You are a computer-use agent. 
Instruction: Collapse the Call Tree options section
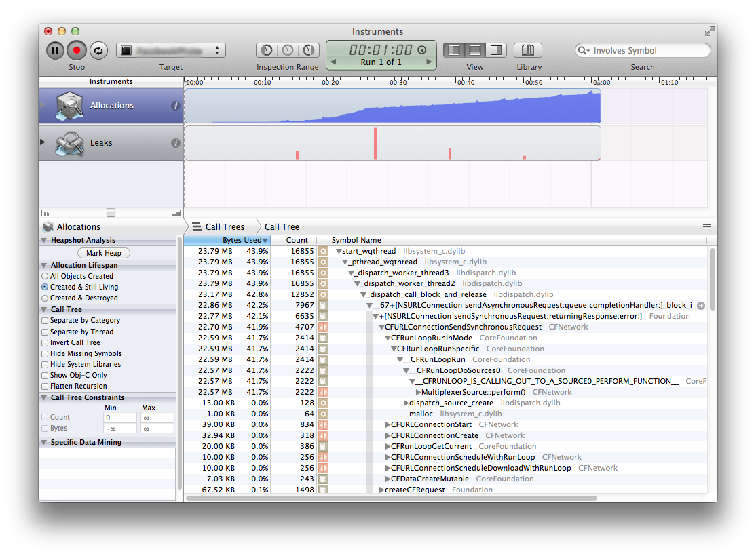pyautogui.click(x=44, y=309)
